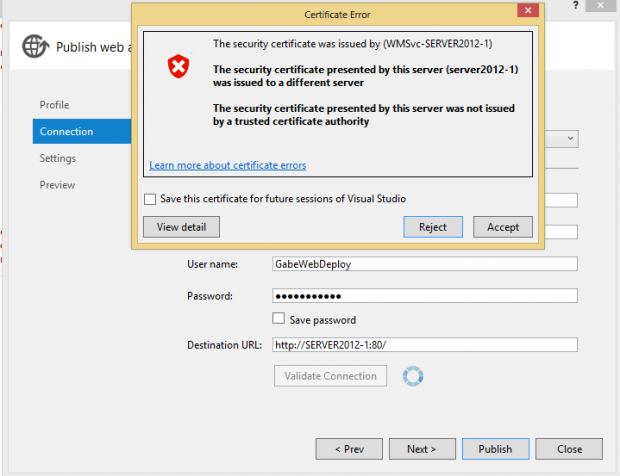Click the Prev button
The width and height of the screenshot is (620, 476).
point(349,449)
